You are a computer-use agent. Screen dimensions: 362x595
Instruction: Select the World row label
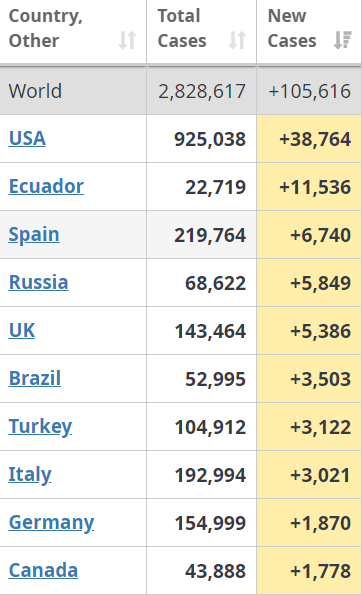(x=35, y=91)
